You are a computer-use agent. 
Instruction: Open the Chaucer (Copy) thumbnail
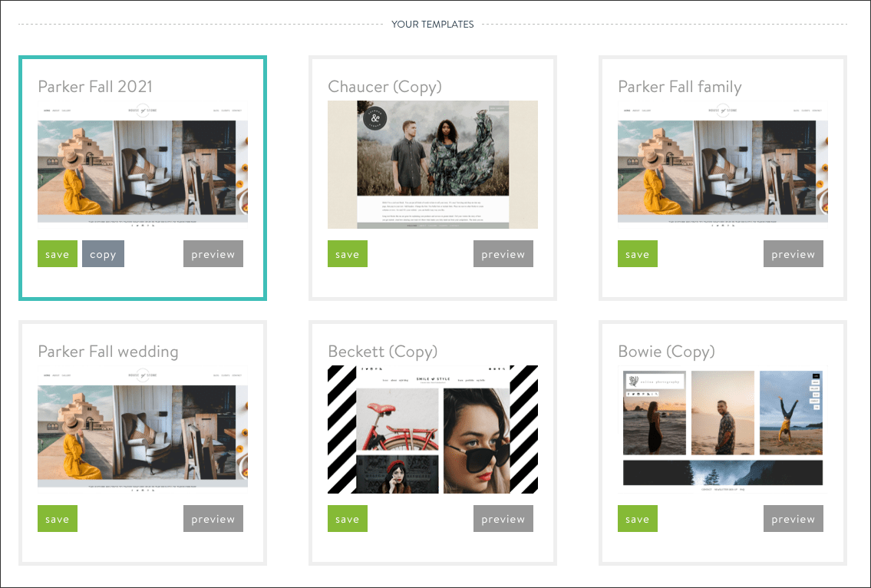pos(432,164)
